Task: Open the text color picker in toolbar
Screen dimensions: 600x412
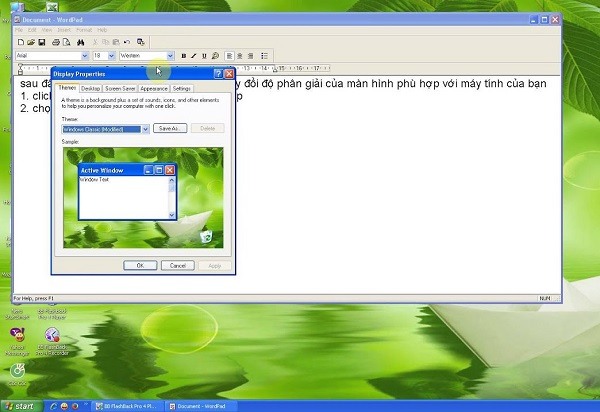Action: point(216,56)
